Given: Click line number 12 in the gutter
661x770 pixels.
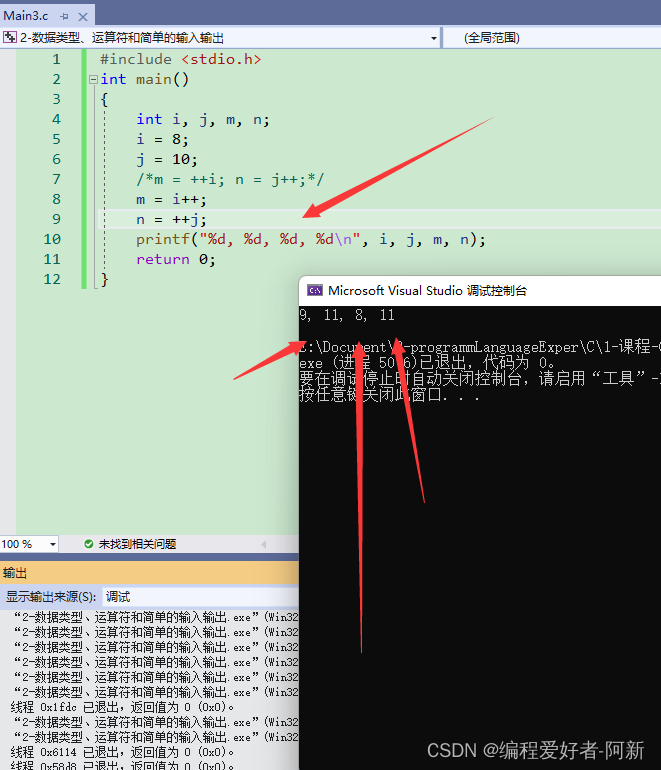Looking at the screenshot, I should [x=52, y=279].
